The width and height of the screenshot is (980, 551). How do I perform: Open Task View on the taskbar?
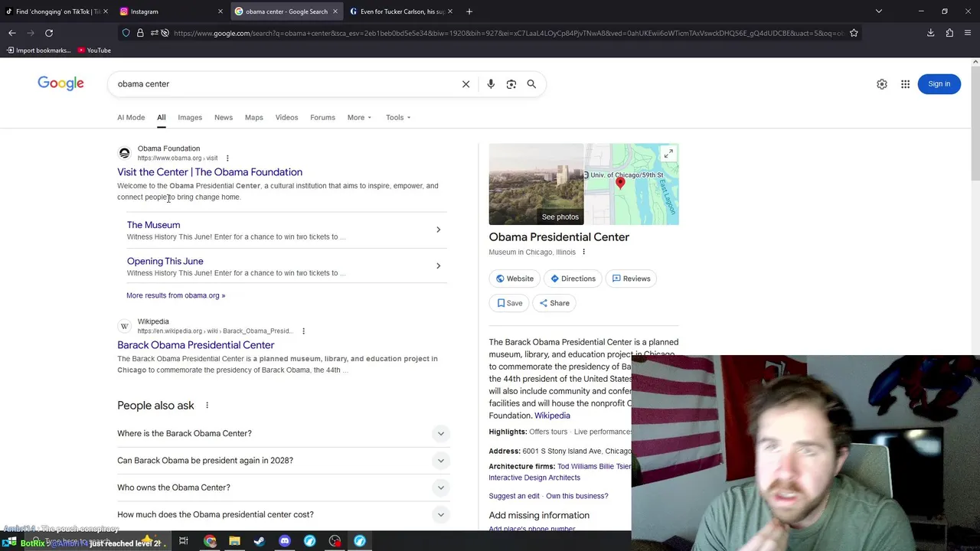click(184, 541)
